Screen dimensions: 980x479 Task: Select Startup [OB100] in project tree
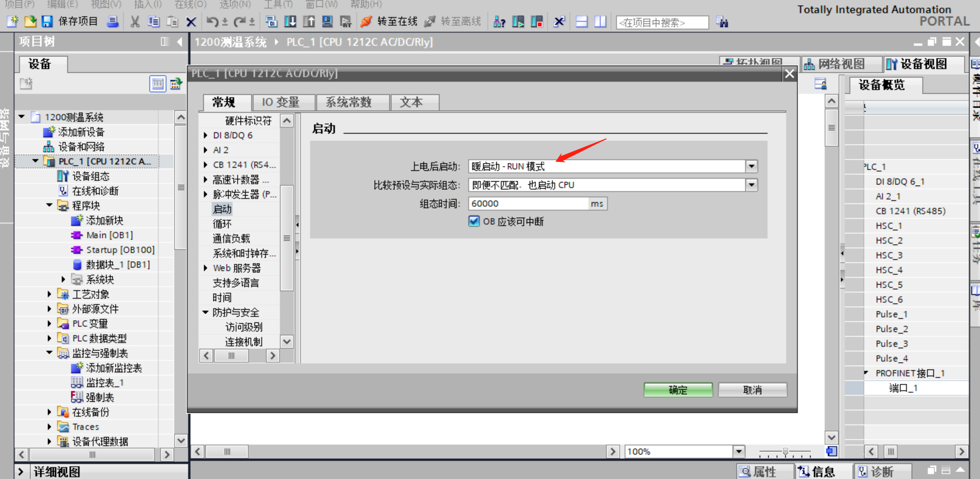tap(120, 250)
